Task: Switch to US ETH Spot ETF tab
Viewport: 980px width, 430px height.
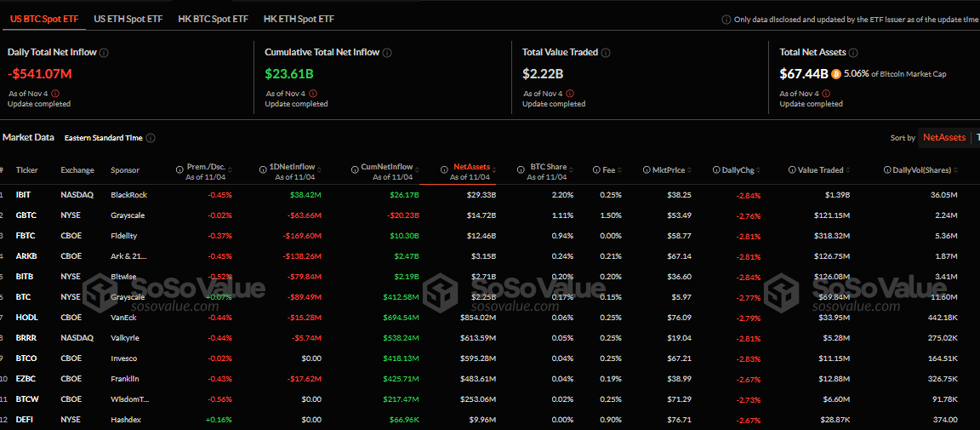Action: 128,19
